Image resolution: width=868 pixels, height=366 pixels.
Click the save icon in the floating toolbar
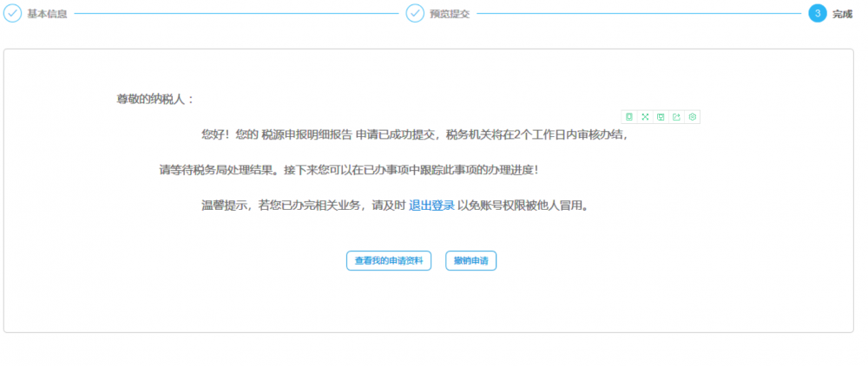[661, 116]
